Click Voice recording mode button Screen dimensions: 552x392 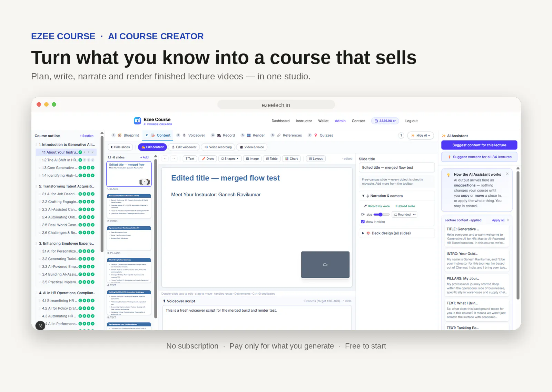click(x=218, y=147)
